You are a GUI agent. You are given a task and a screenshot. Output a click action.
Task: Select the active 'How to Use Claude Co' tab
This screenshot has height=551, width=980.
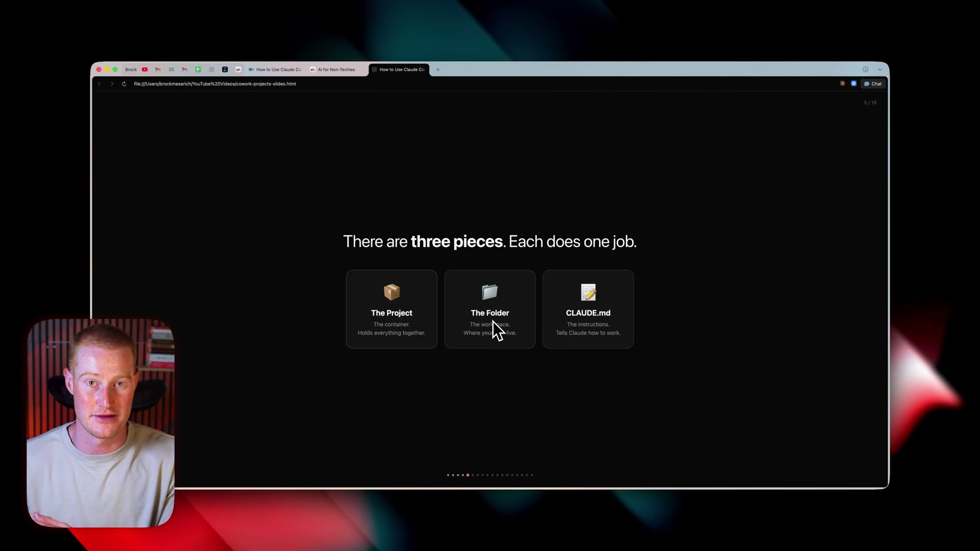pyautogui.click(x=399, y=69)
